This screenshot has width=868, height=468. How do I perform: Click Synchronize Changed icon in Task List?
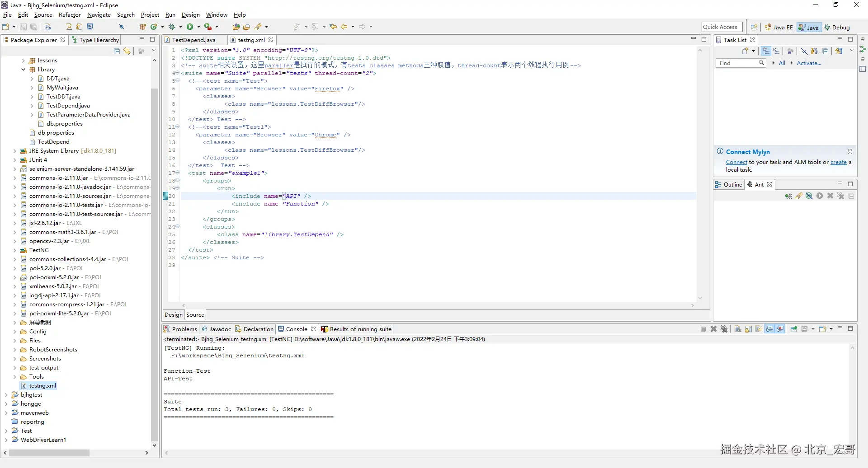point(839,51)
